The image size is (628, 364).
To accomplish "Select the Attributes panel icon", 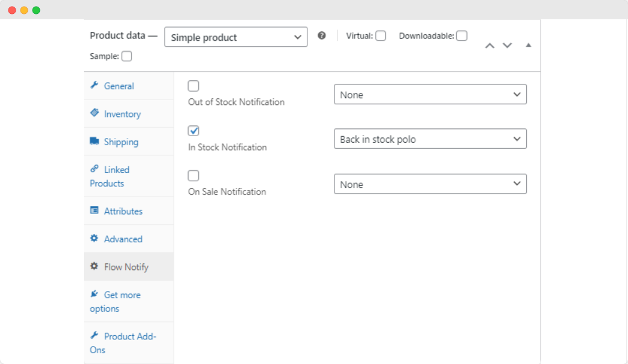I will coord(94,211).
